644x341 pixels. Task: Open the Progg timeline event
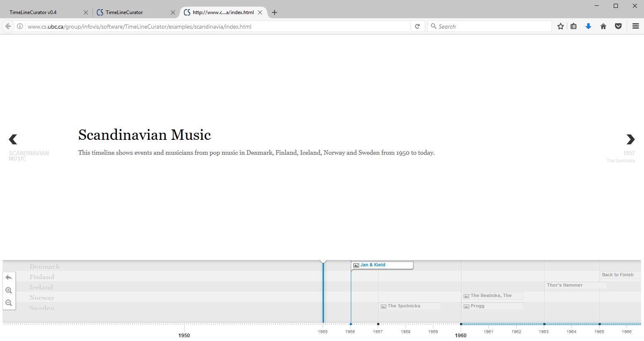492,306
